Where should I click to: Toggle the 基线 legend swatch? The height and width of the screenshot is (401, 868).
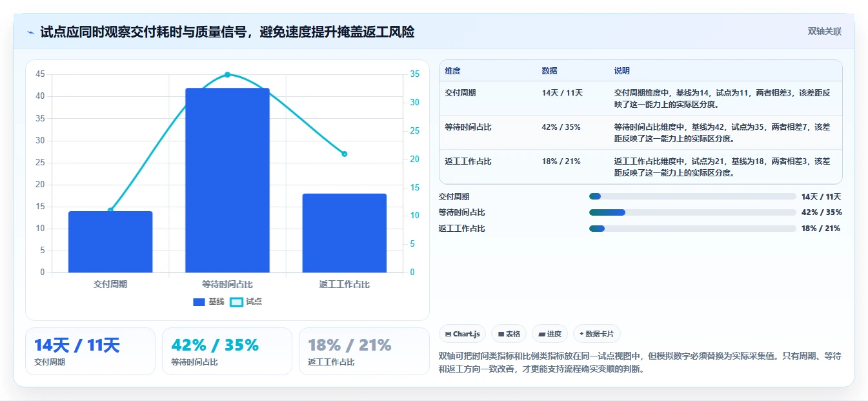pyautogui.click(x=199, y=302)
